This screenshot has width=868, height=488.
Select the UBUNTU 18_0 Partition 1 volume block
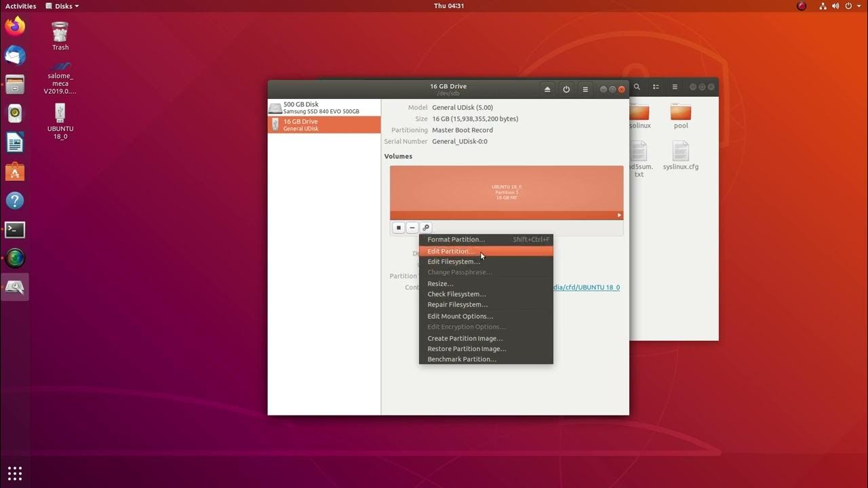tap(507, 192)
